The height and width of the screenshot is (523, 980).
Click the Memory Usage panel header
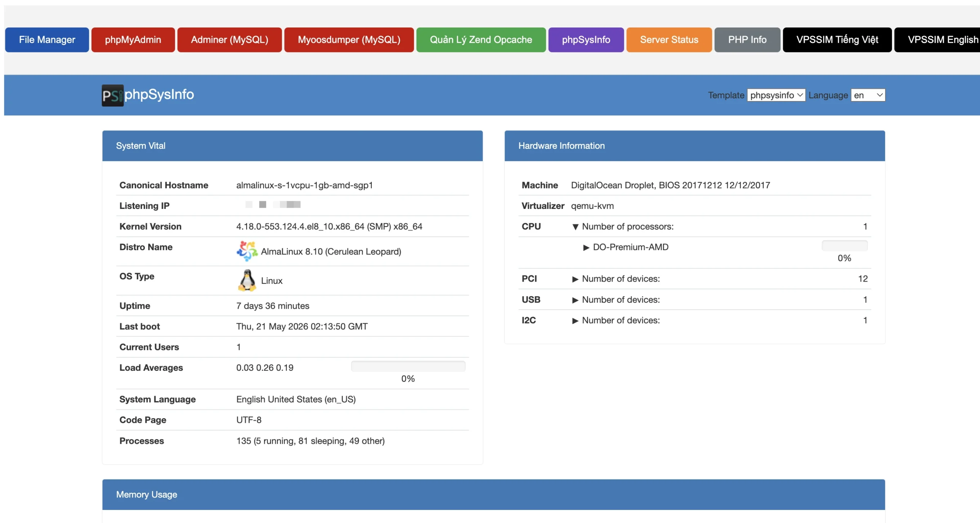coord(493,495)
